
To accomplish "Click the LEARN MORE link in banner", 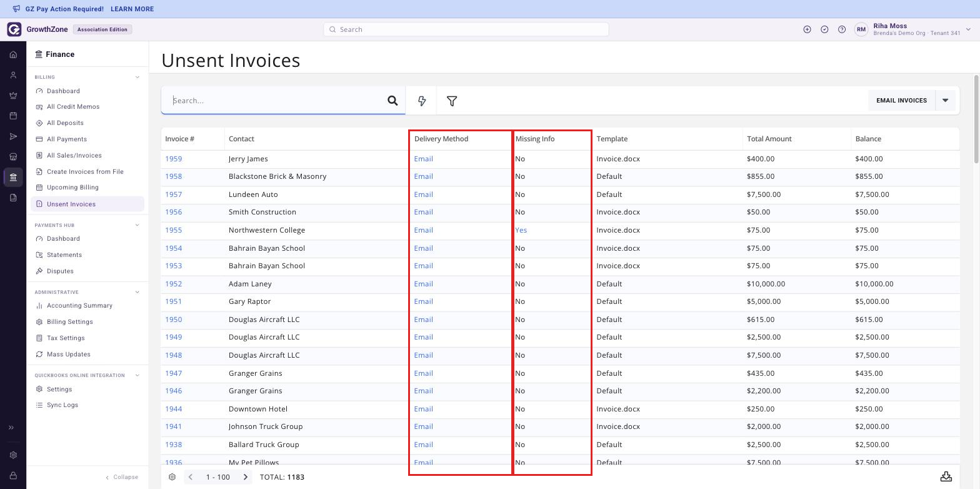I will tap(132, 9).
